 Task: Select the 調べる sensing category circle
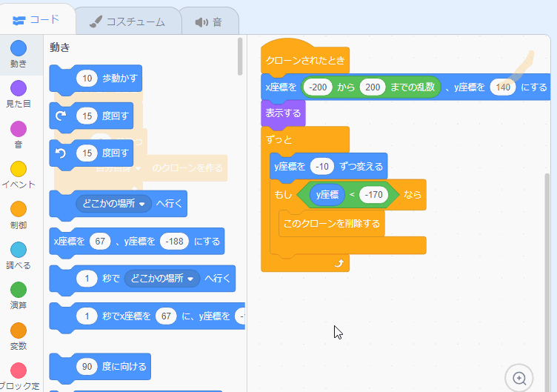[x=19, y=250]
